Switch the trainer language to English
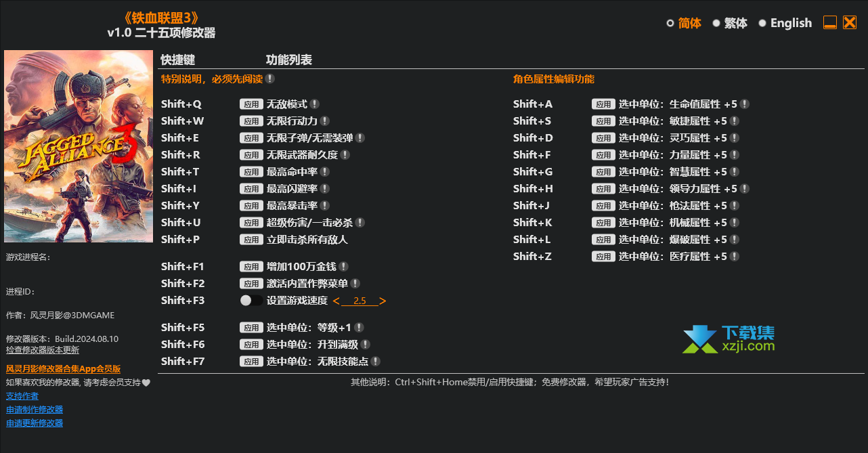868x453 pixels. (x=785, y=23)
